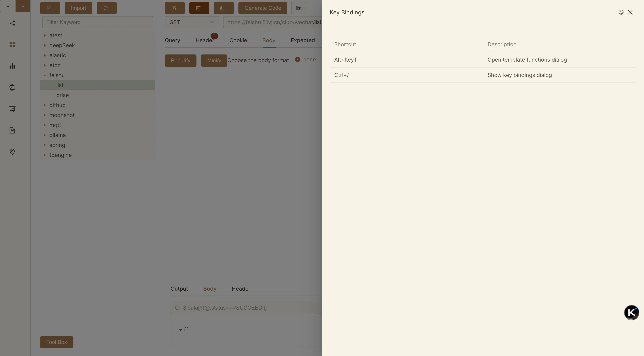Select the prise test case under feishu
Screen dimensions: 644x356
[98, 95]
